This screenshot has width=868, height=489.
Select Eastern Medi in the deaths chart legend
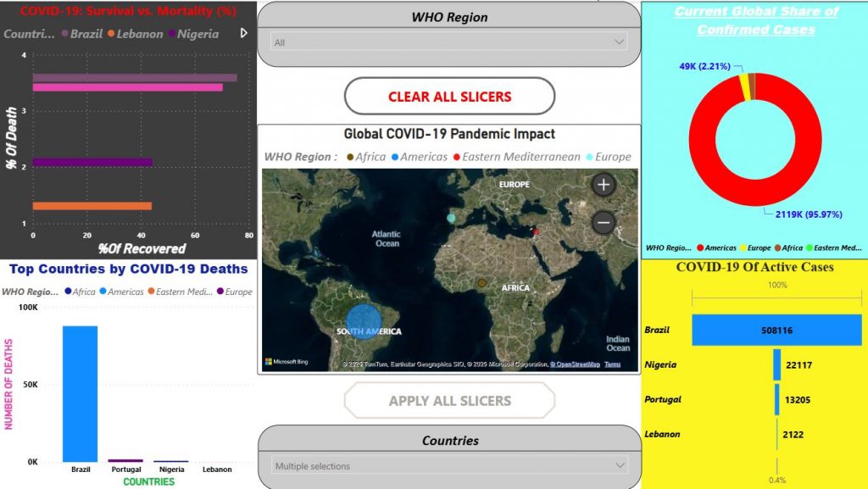tap(180, 292)
